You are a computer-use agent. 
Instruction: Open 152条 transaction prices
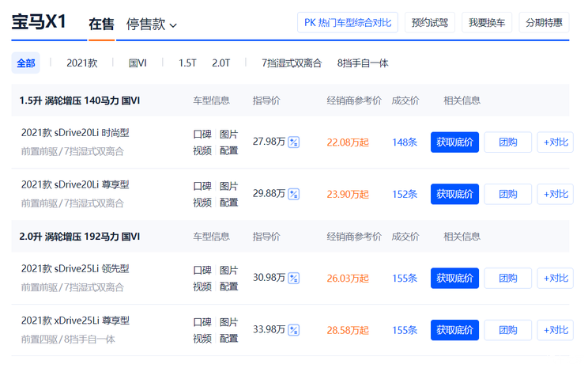(405, 194)
